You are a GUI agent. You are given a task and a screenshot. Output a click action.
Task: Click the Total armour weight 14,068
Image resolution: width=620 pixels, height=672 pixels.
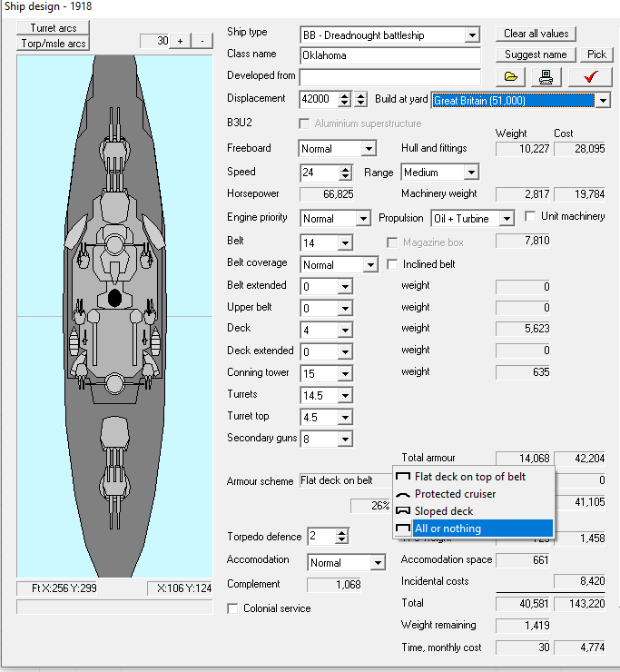(523, 459)
